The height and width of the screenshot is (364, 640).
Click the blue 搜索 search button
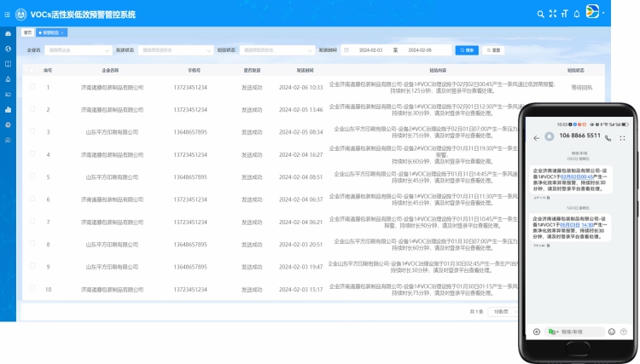467,50
